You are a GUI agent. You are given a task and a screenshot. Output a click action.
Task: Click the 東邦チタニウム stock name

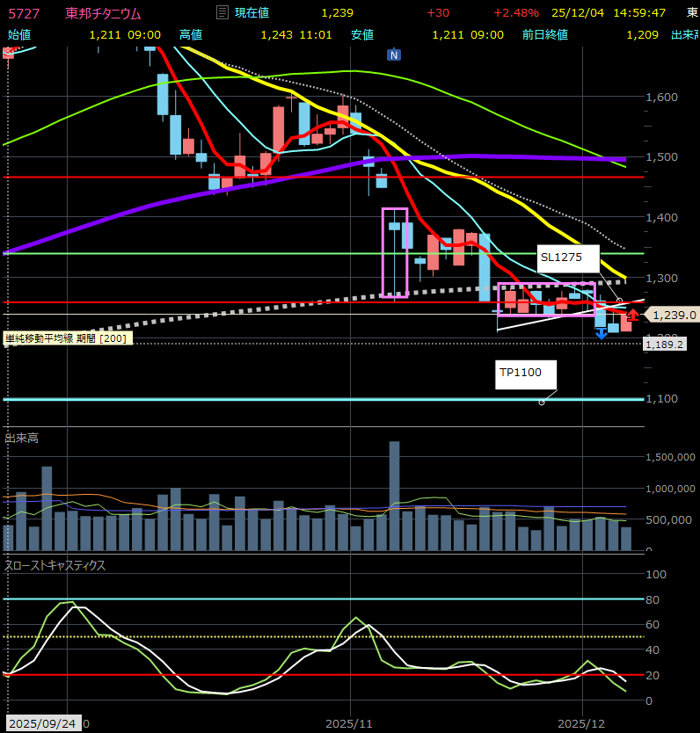click(103, 13)
